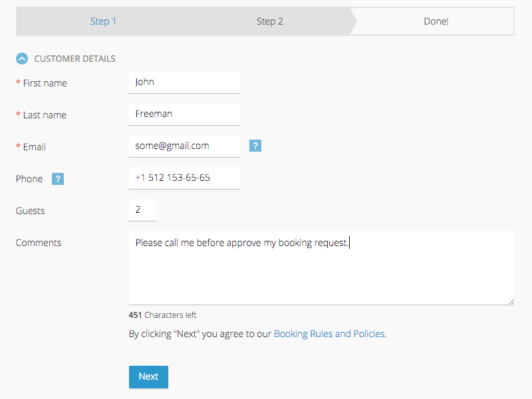Select the Done! step

point(436,21)
